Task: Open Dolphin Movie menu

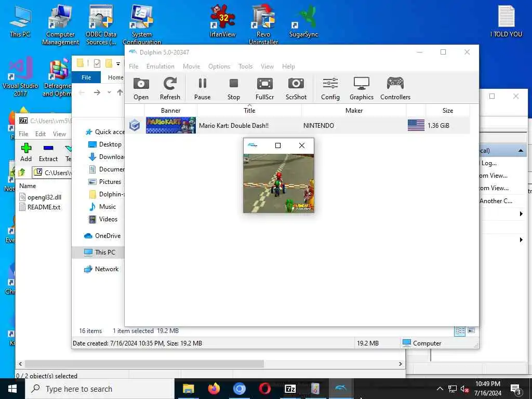Action: (x=191, y=66)
